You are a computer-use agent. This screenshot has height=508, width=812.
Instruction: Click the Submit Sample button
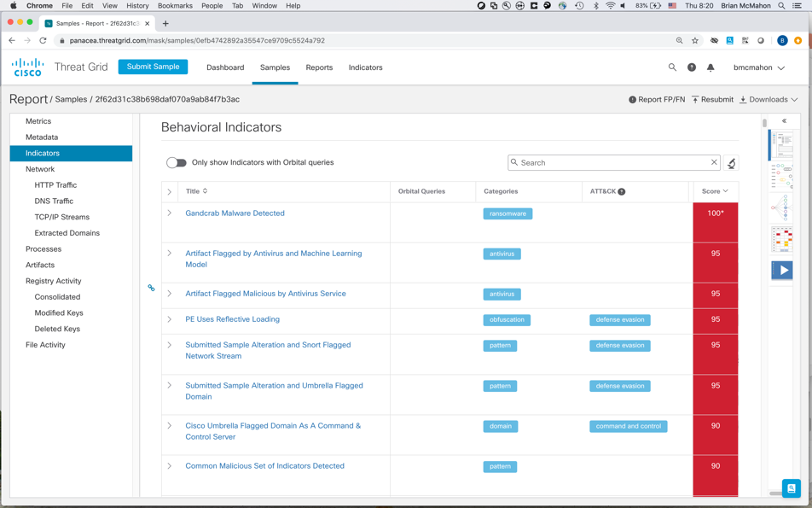point(154,67)
